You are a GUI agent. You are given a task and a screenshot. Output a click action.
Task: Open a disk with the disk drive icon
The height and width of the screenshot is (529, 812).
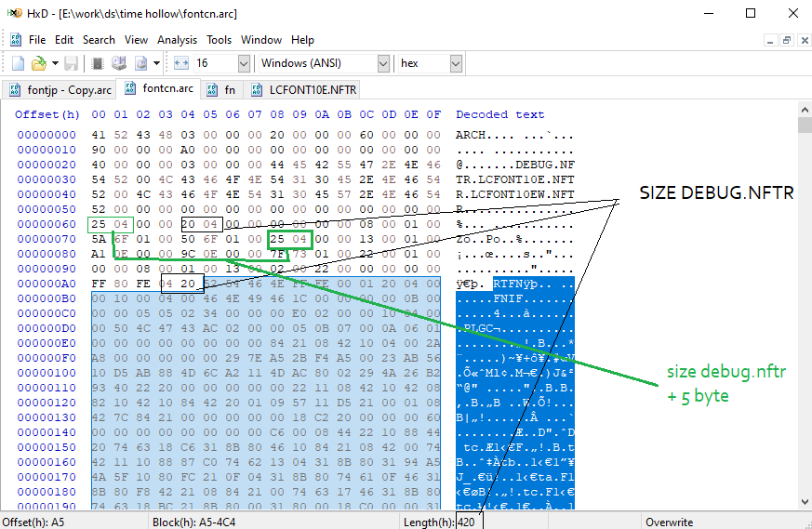click(119, 63)
